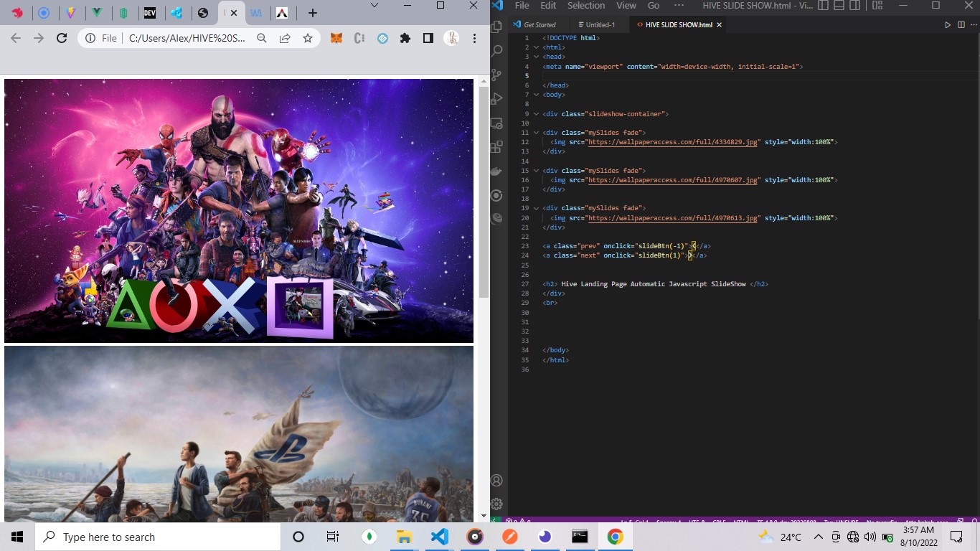Screen dimensions: 980x551
Task: Open the Manage gear menu in VS Code
Action: coord(496,504)
